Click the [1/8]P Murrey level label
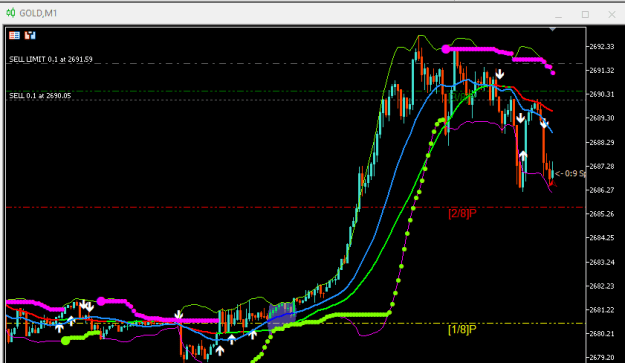Viewport: 625px width, 363px height. coord(462,330)
